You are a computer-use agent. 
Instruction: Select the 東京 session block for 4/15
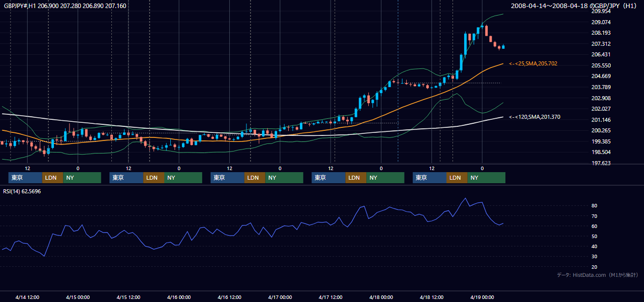pyautogui.click(x=126, y=178)
